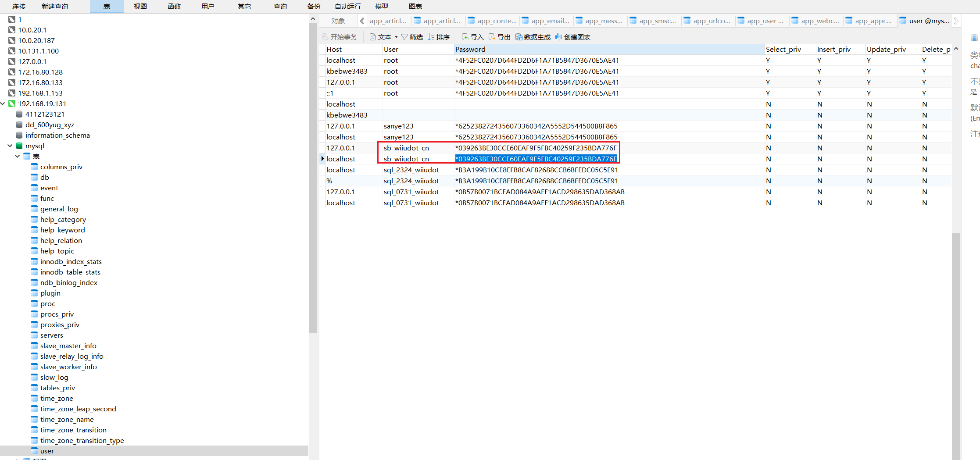This screenshot has height=460, width=980.
Task: Click the 192.168.19.131 connection icon
Action: 12,103
